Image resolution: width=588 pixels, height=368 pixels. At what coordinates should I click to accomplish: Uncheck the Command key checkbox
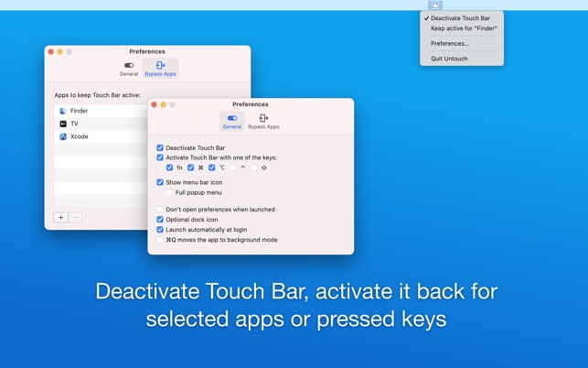pos(190,168)
